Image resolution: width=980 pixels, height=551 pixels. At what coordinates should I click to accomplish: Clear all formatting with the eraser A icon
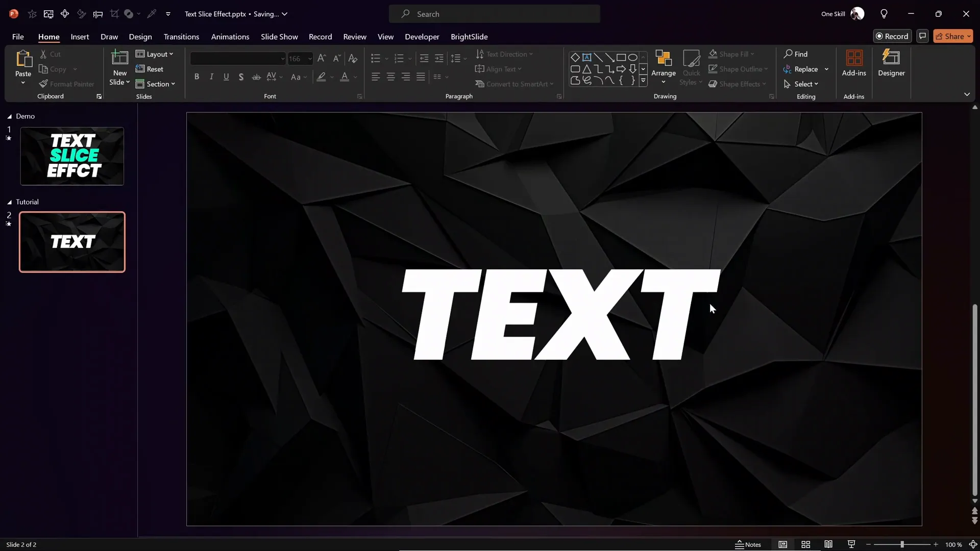[352, 58]
